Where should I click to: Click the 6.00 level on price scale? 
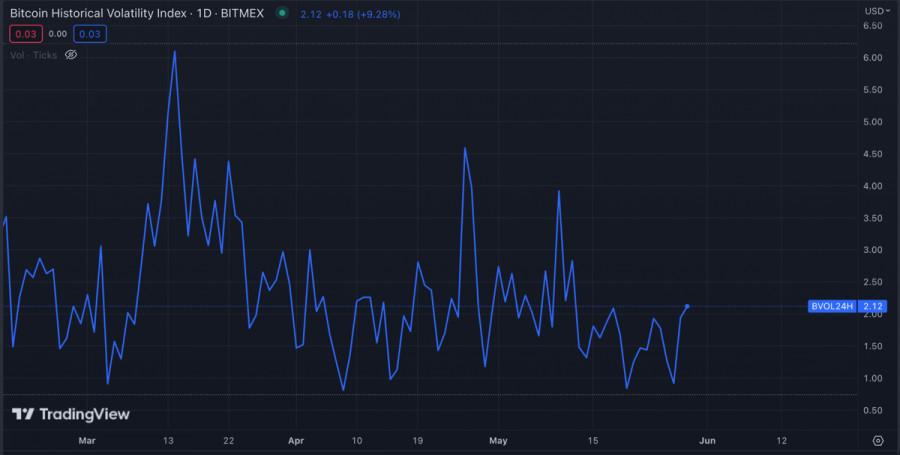[872, 58]
